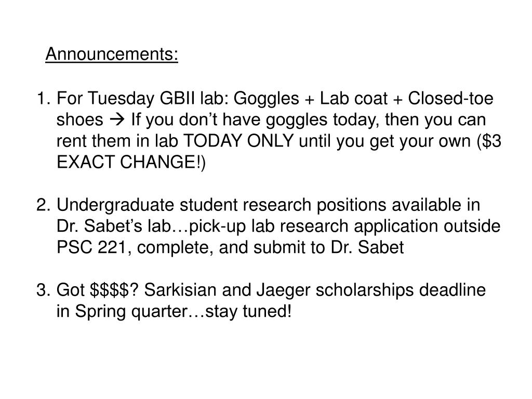532x399 pixels.
Task: Select list number 3 marker
Action: 44,290
